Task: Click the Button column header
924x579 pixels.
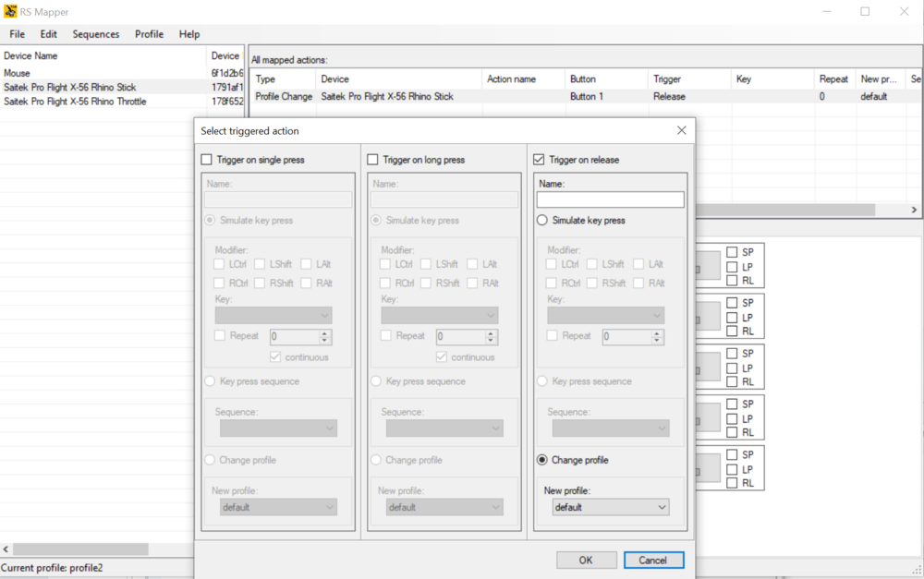Action: pyautogui.click(x=606, y=78)
